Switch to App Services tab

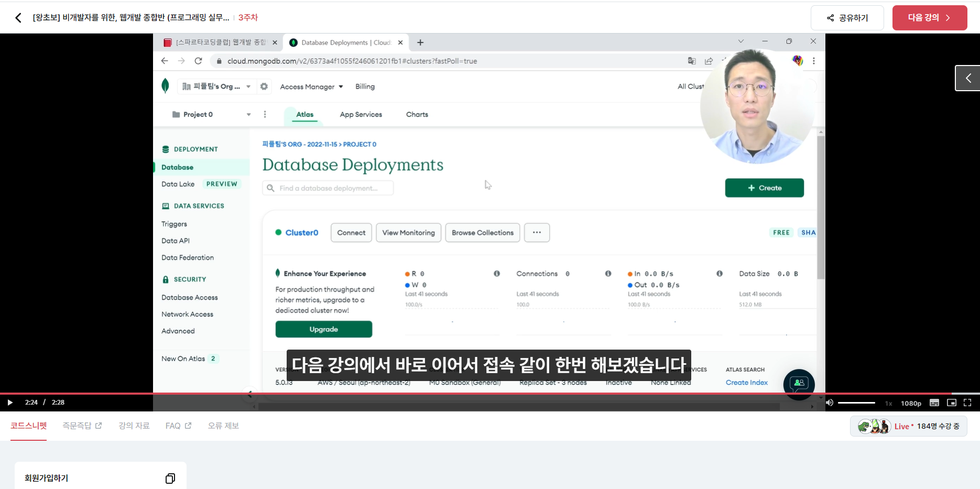tap(361, 114)
